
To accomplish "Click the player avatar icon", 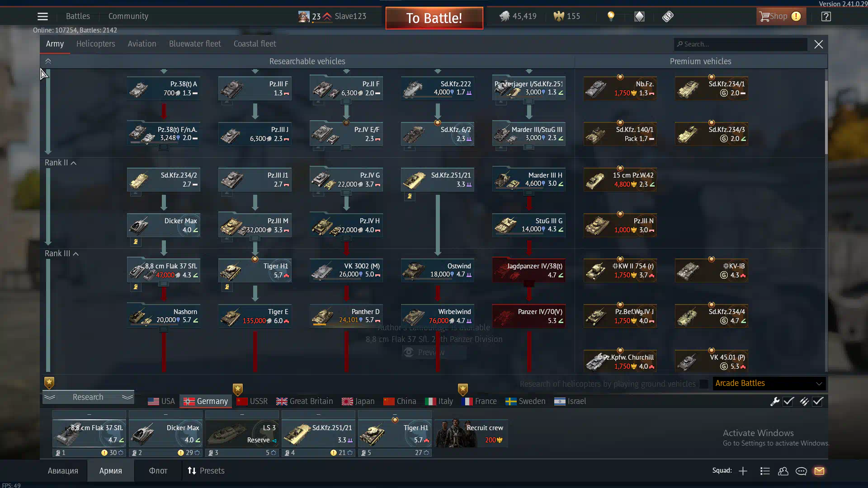I will point(304,17).
